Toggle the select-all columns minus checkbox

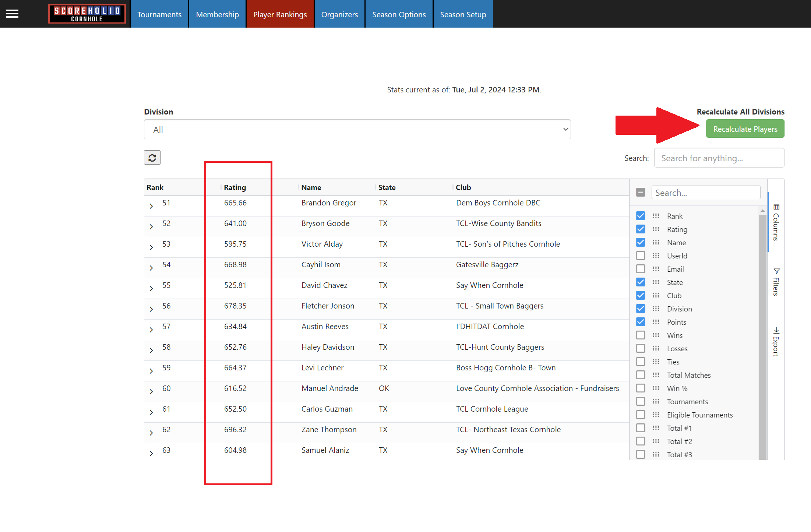[641, 193]
